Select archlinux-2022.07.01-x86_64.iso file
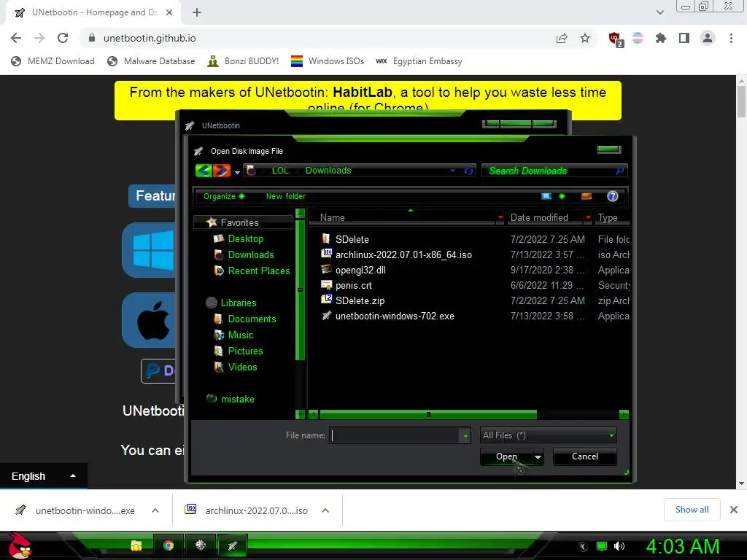 pyautogui.click(x=403, y=254)
